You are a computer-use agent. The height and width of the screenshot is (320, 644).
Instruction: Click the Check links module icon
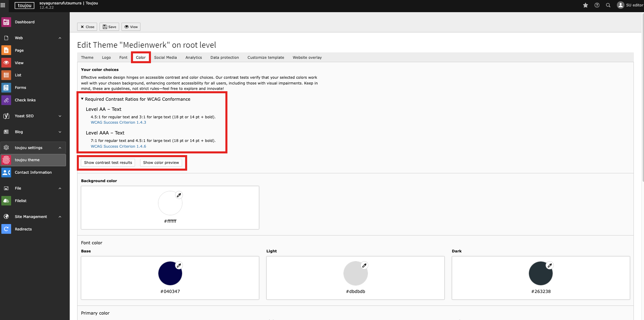(6, 100)
